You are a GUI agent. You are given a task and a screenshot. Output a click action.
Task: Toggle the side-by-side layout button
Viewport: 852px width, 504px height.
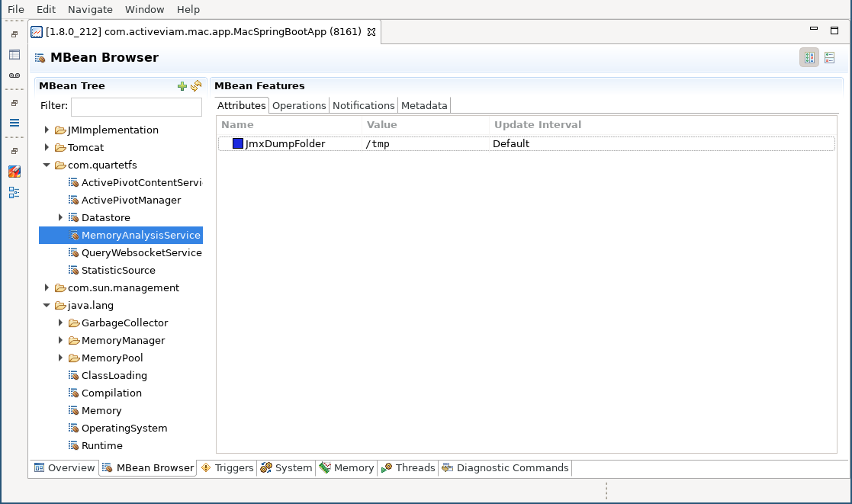[809, 58]
